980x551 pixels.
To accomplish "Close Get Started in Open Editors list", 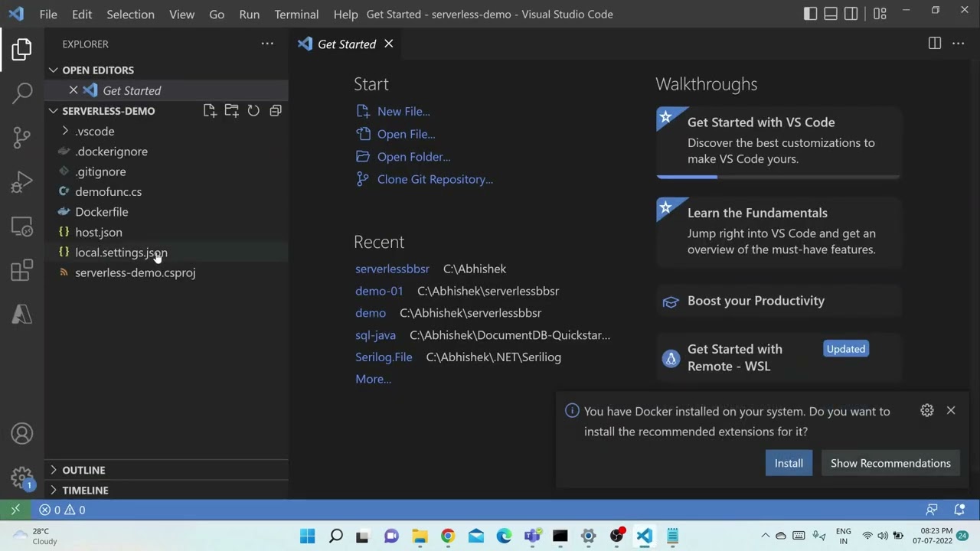I will 73,90.
